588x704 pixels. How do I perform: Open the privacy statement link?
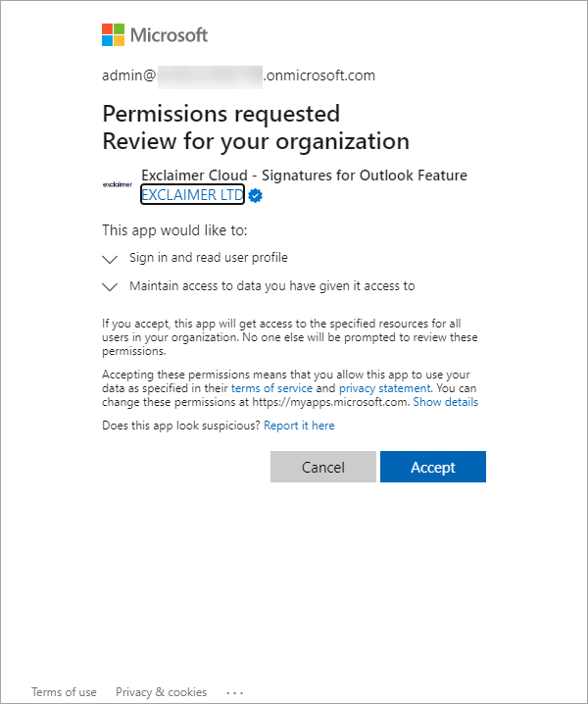[385, 388]
